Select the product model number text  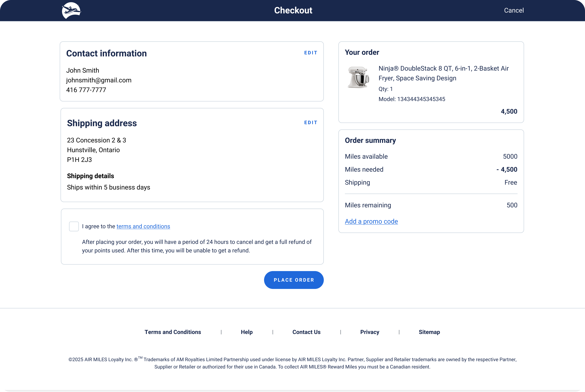[x=412, y=99]
